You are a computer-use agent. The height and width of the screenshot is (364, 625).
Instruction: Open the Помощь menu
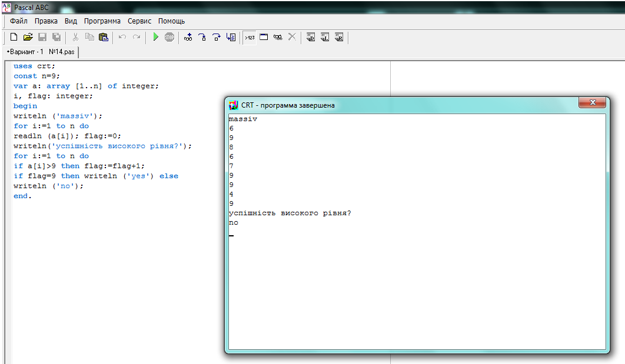(x=171, y=21)
